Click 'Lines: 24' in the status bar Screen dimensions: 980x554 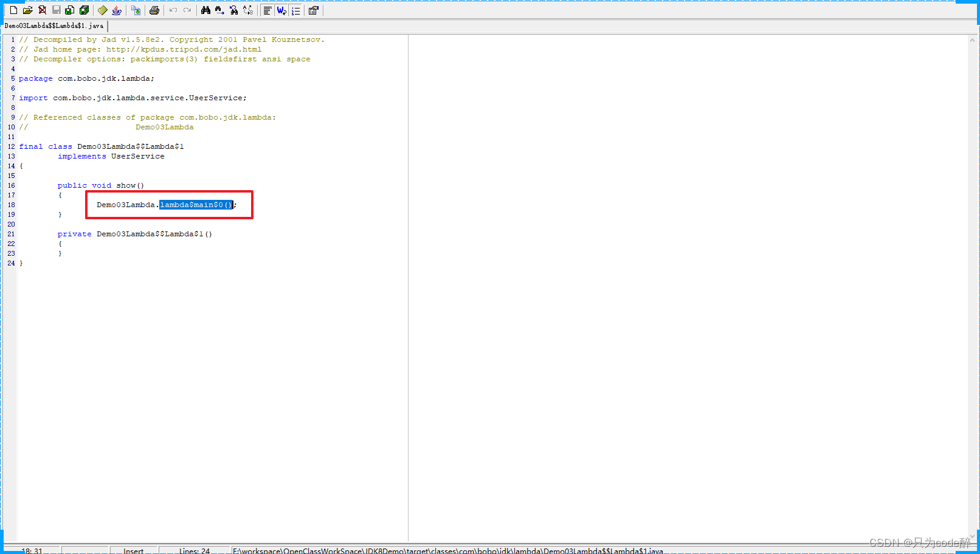pyautogui.click(x=195, y=550)
